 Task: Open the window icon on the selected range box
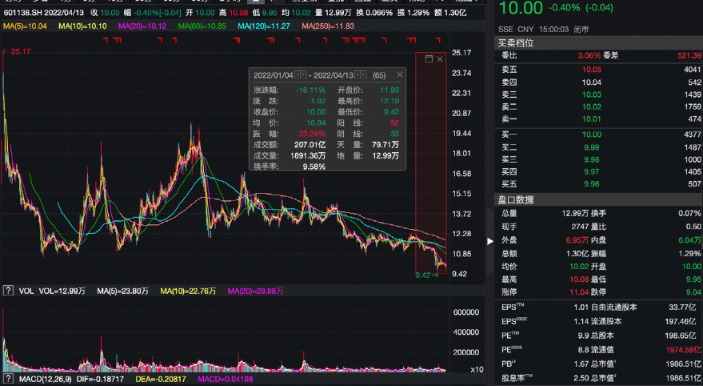429,59
